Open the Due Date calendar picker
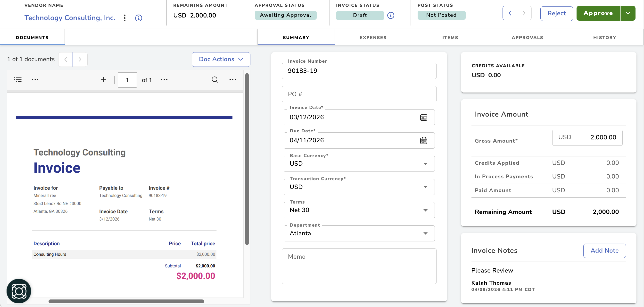644x307 pixels. [x=423, y=140]
